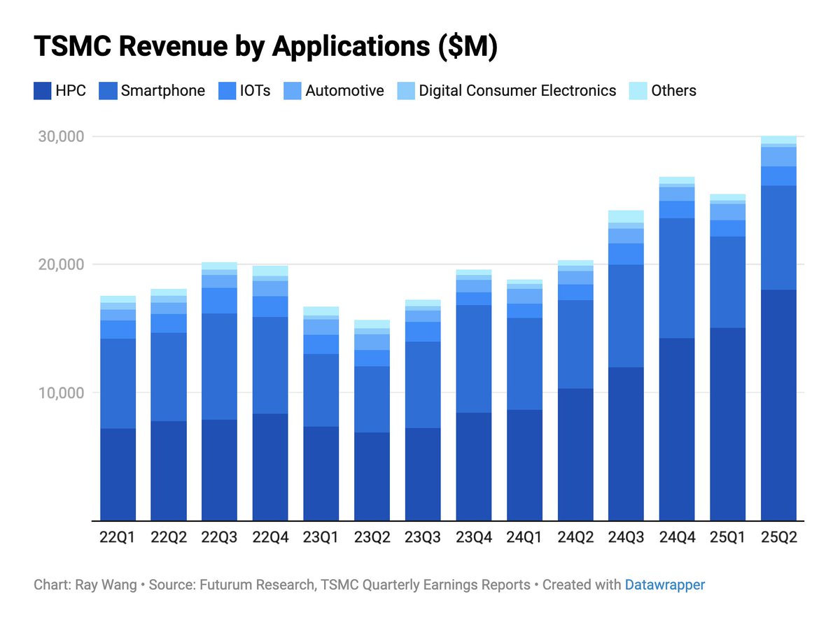Screen dimensions: 840x631
Task: Select the Others legend label
Action: (673, 90)
